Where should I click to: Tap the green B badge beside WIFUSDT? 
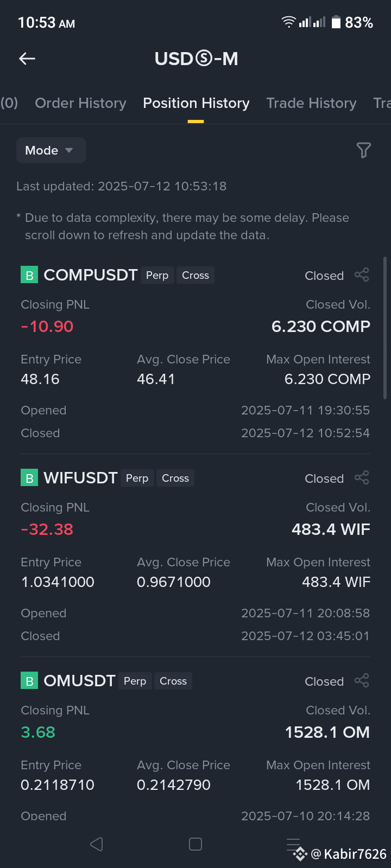(x=29, y=478)
